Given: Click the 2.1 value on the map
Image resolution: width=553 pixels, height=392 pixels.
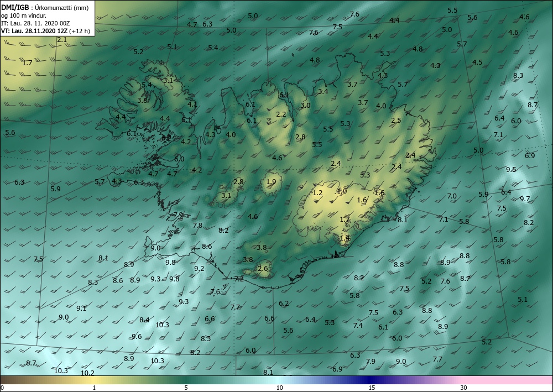Looking at the screenshot, I should [x=62, y=40].
